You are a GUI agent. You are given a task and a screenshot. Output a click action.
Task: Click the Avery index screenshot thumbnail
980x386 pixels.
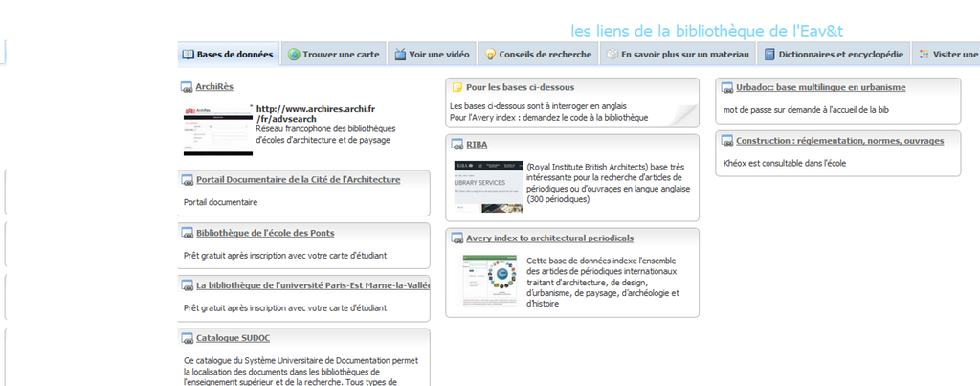pos(490,280)
